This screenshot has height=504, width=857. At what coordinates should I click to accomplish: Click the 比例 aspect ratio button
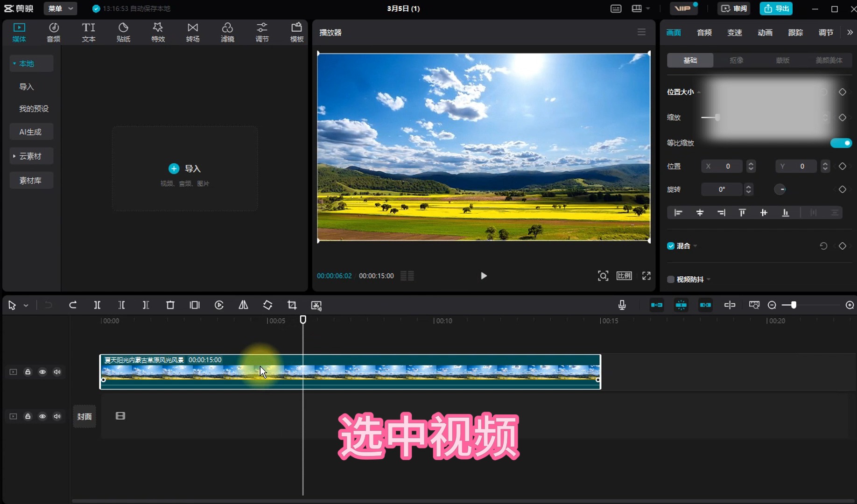624,276
